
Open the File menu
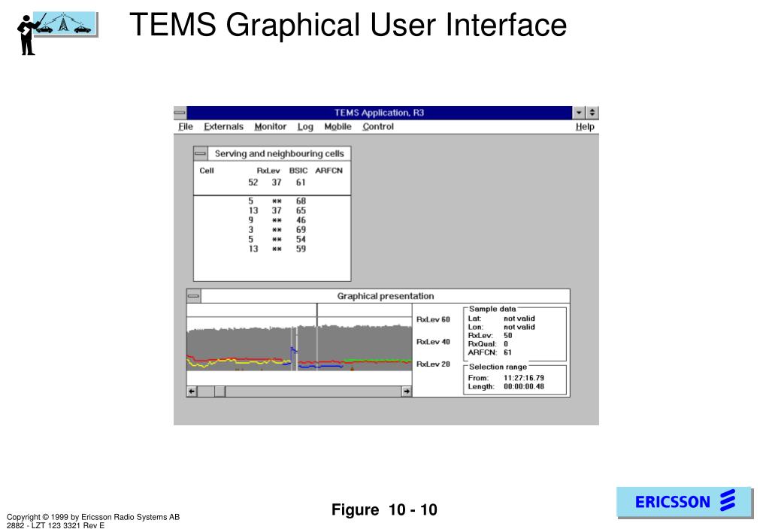186,126
